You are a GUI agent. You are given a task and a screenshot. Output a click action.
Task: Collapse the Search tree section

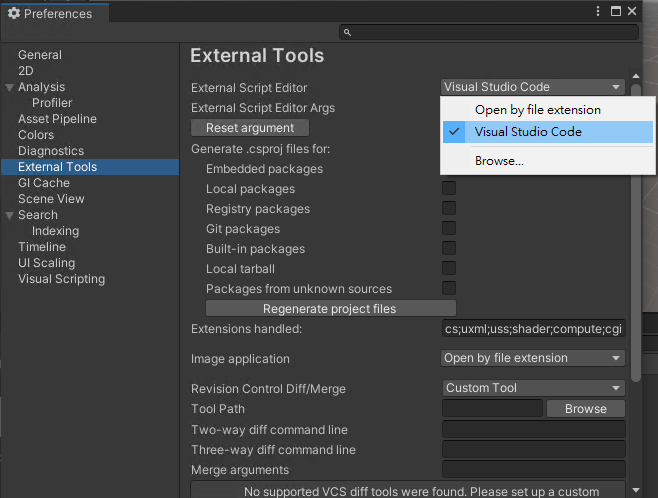pos(10,216)
